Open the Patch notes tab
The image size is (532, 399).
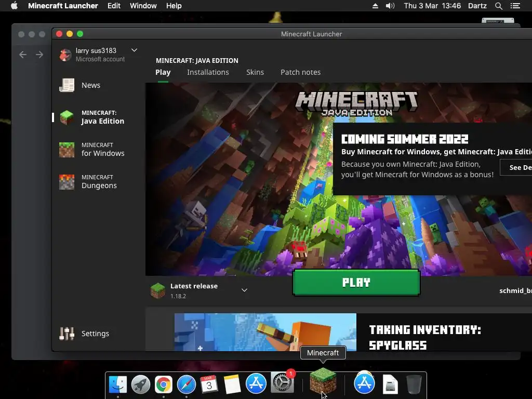[301, 72]
